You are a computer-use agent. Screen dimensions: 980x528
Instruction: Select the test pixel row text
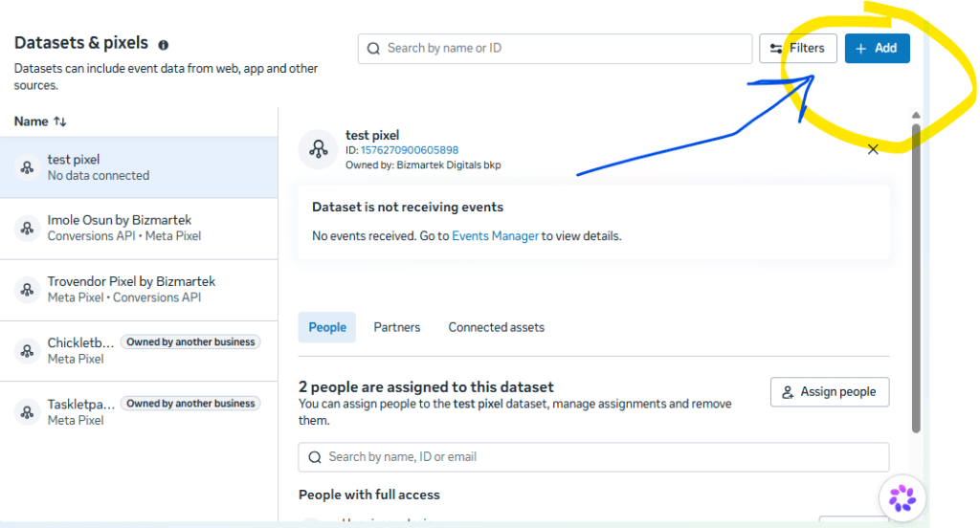(x=74, y=160)
